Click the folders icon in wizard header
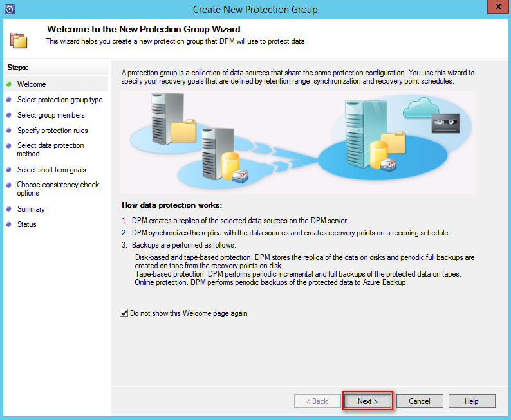The image size is (511, 420). coord(19,41)
